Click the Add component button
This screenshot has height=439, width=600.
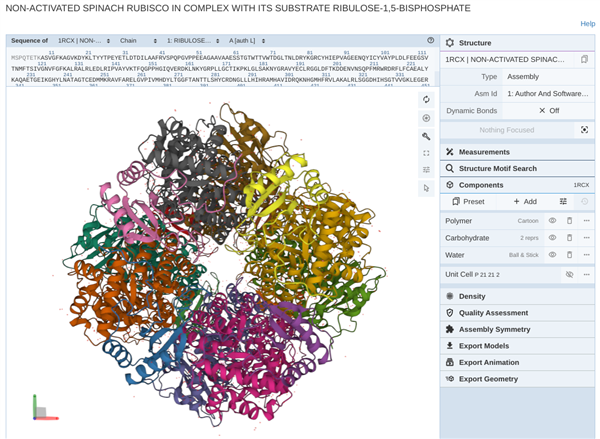(525, 201)
